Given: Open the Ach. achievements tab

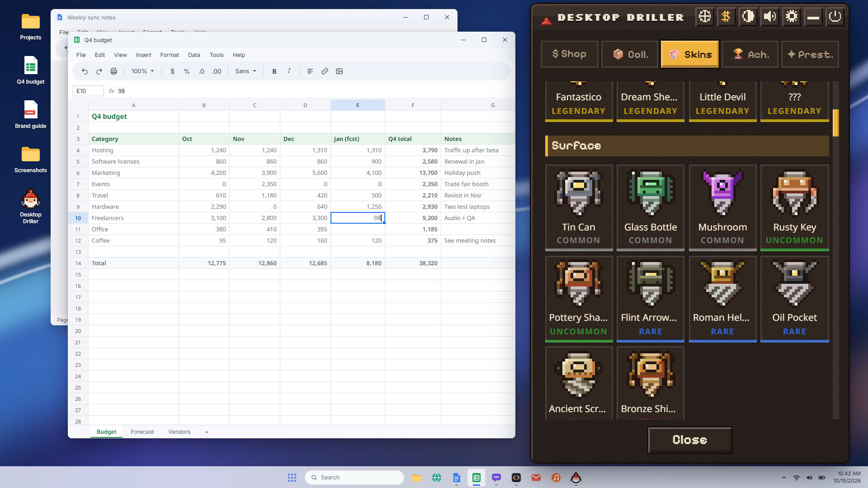Looking at the screenshot, I should click(x=750, y=54).
